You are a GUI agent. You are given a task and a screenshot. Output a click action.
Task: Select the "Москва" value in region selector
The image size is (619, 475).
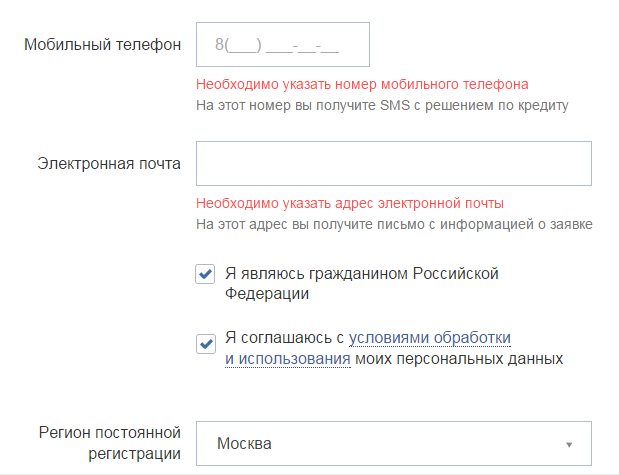(245, 444)
